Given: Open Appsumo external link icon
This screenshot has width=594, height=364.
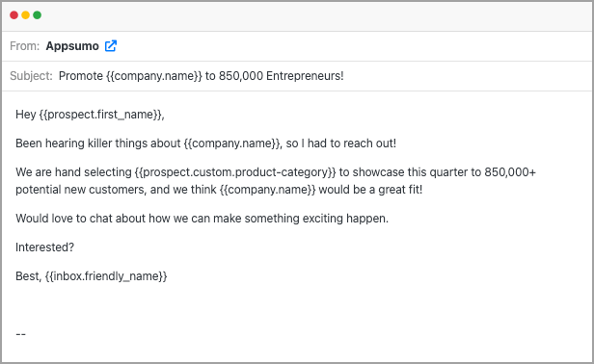Looking at the screenshot, I should point(111,46).
